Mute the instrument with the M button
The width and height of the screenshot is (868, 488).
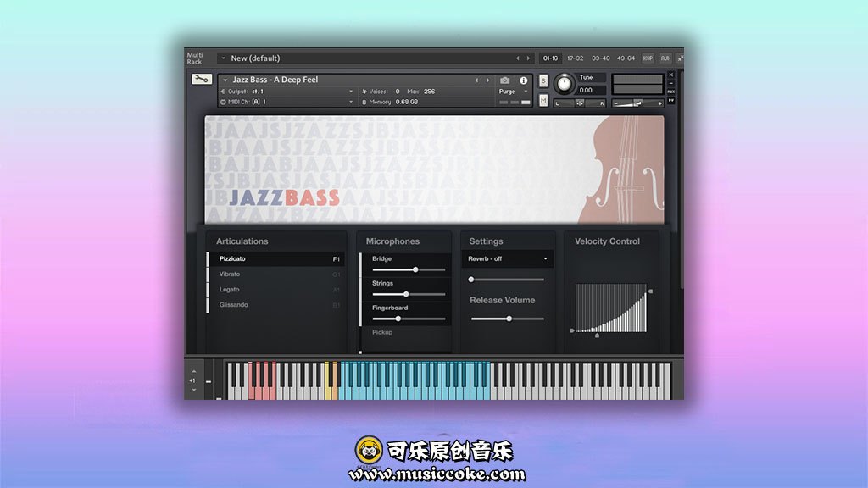(543, 100)
